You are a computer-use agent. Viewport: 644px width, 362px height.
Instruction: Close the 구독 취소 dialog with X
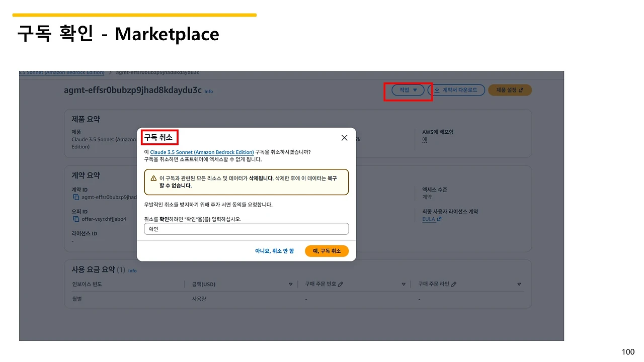coord(344,137)
